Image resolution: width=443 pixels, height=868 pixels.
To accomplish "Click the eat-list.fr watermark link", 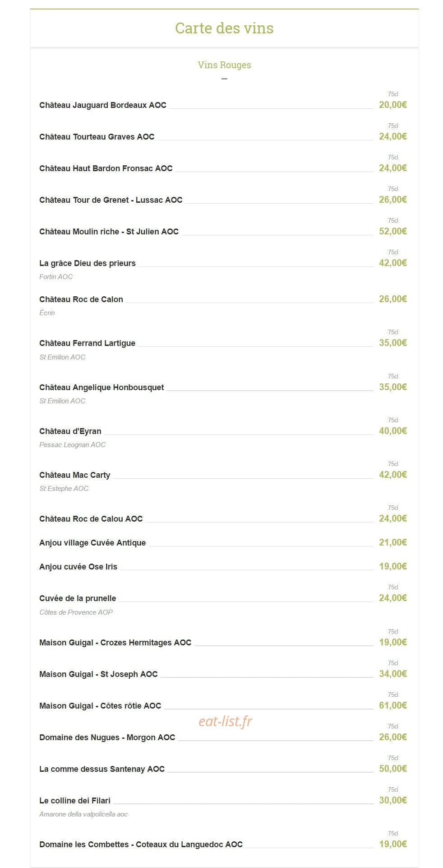I will point(226,721).
